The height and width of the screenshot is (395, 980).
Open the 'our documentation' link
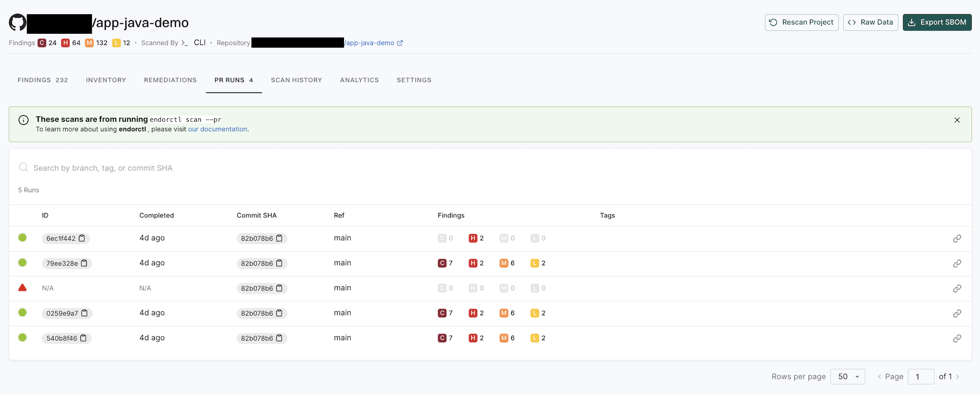(x=218, y=129)
